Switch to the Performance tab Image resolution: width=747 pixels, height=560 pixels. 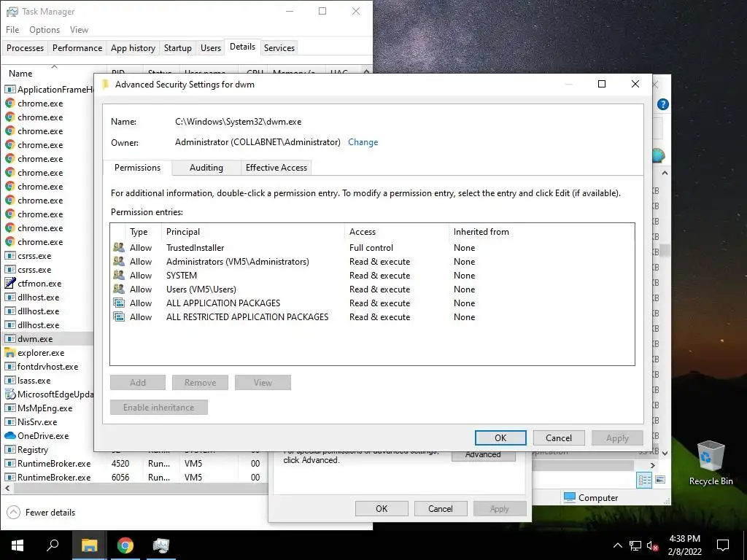(x=77, y=47)
